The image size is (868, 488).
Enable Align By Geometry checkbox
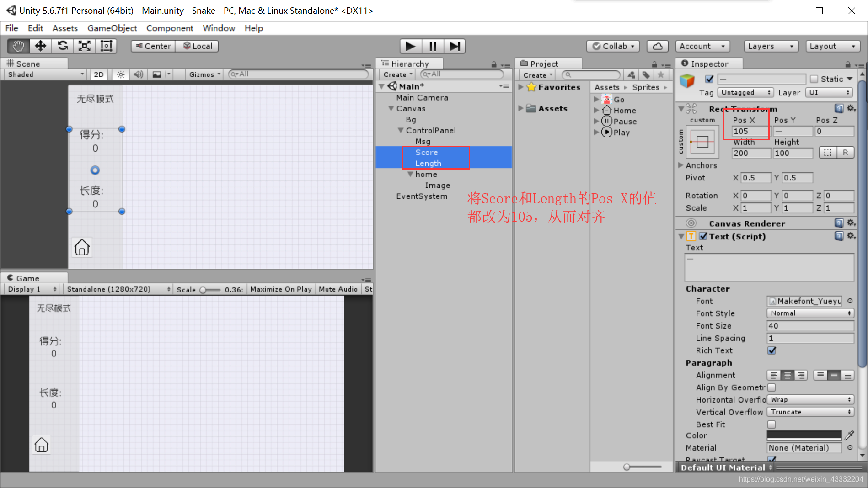coord(772,387)
